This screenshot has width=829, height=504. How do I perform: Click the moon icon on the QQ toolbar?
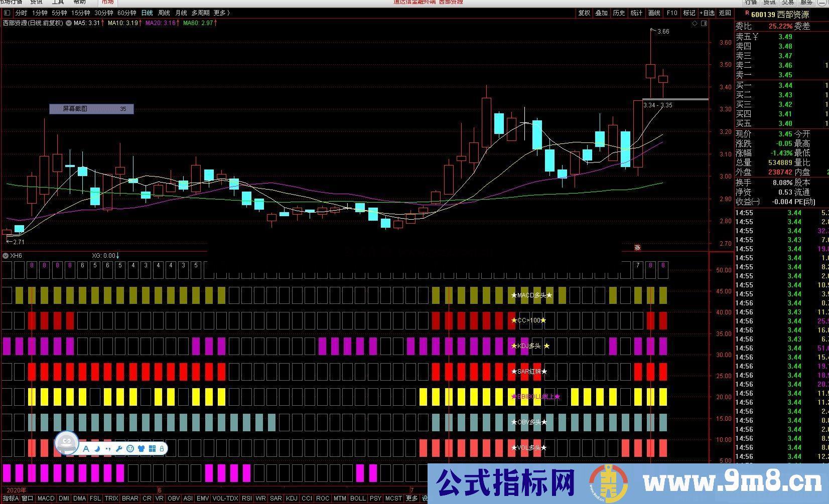97,448
